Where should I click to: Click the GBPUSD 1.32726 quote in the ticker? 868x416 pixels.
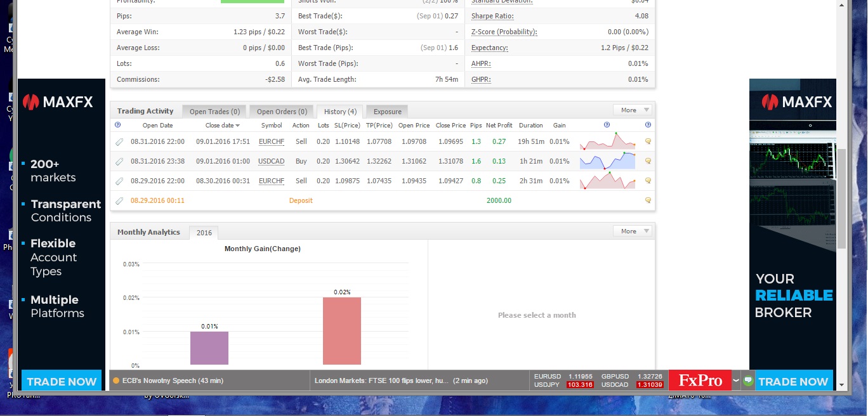pyautogui.click(x=632, y=377)
